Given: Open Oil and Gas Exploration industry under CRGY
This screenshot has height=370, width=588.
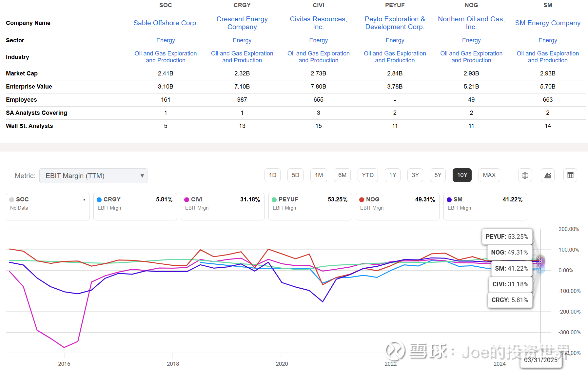Looking at the screenshot, I should (242, 57).
